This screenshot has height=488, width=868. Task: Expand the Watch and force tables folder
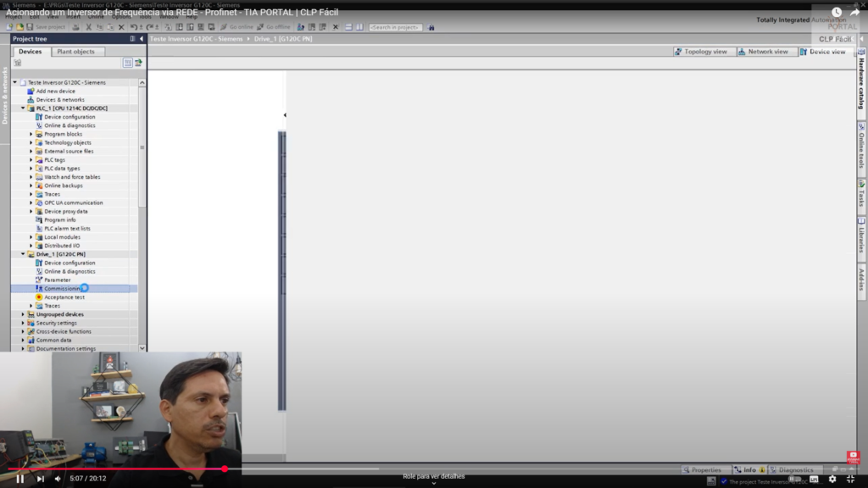[31, 177]
